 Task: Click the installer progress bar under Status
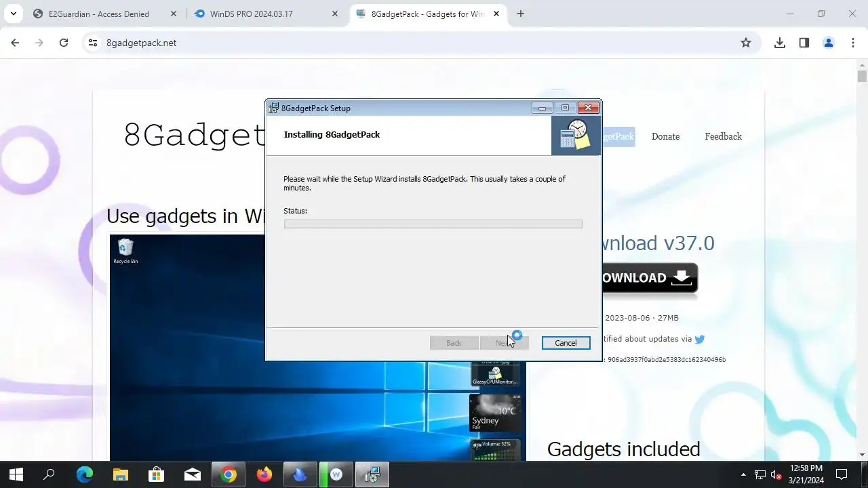433,224
